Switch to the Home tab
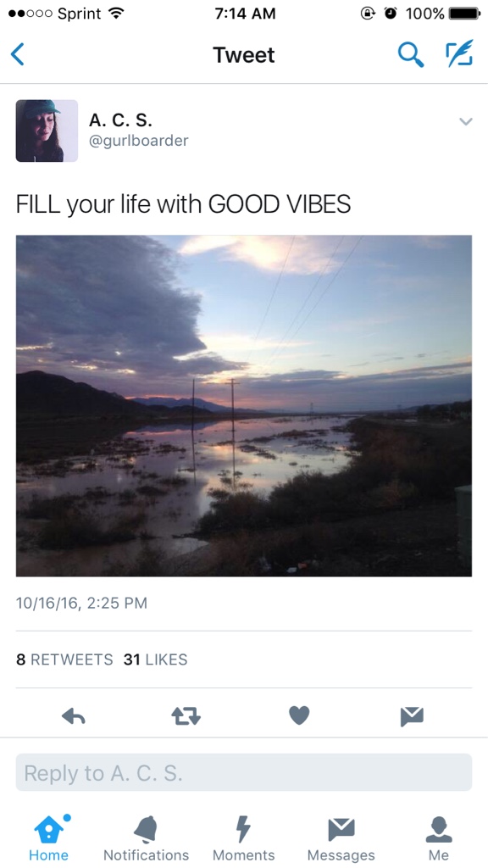 (48, 835)
